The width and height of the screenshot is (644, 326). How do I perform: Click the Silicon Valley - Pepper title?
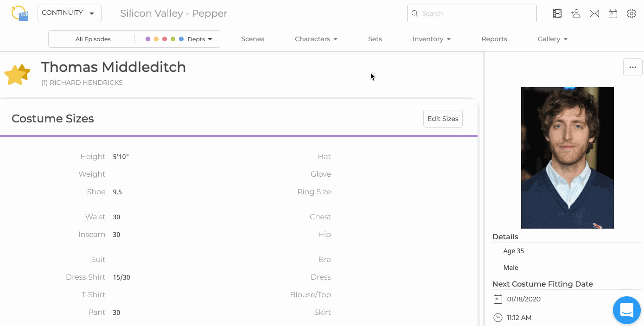point(173,13)
